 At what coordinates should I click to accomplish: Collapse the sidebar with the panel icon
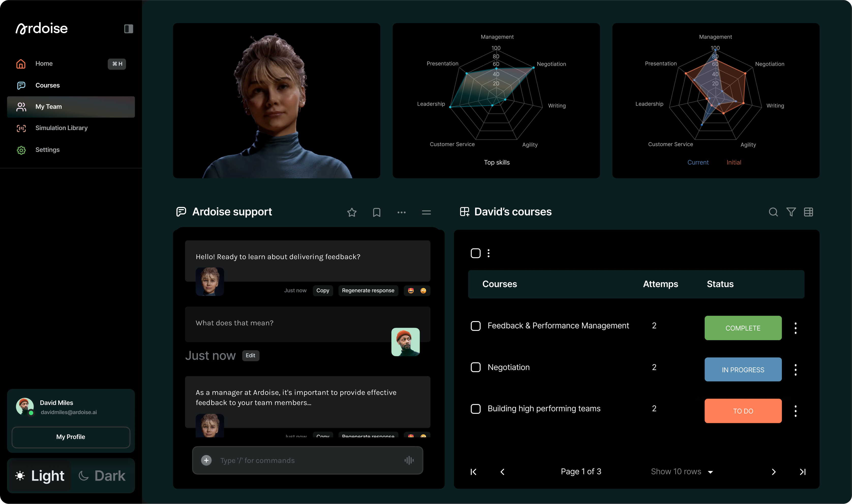click(128, 29)
